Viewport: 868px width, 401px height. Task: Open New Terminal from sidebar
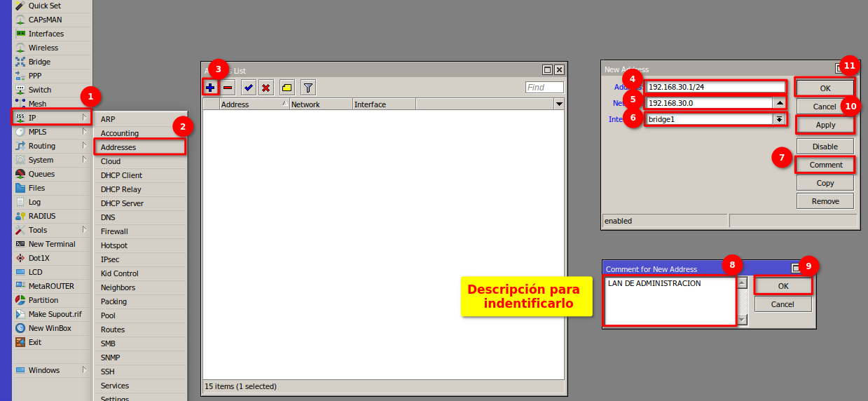pos(51,244)
